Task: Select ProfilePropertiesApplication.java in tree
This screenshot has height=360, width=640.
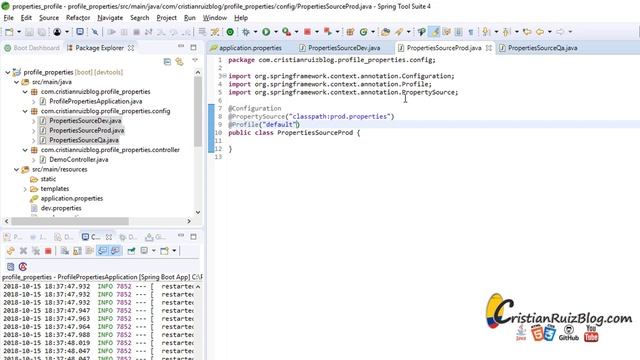Action: click(96, 101)
